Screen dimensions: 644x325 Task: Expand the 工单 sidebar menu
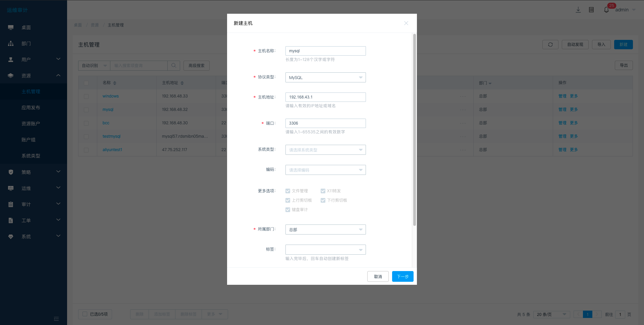[x=58, y=220]
